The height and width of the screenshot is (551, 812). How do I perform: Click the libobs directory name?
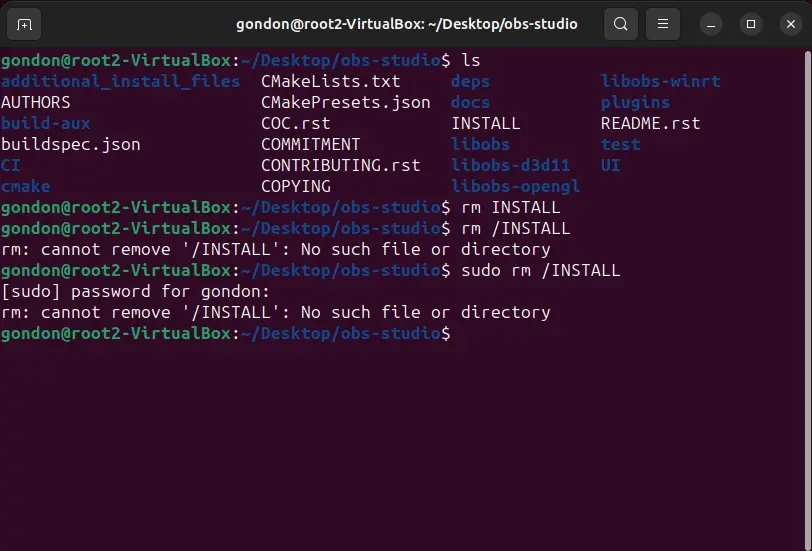(481, 144)
